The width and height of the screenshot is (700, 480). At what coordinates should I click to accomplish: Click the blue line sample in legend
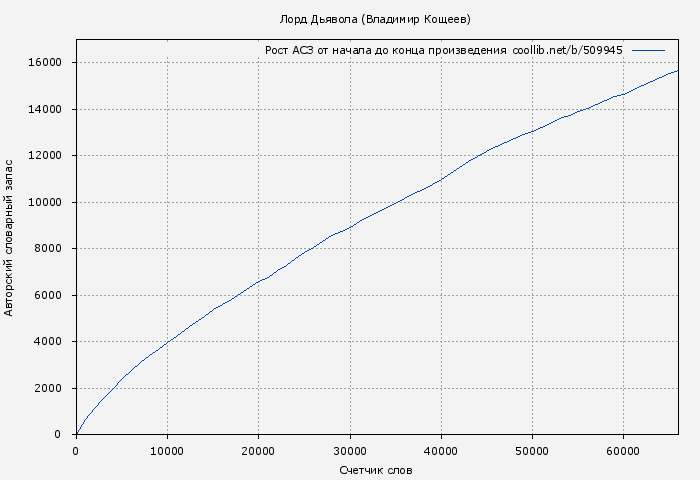pyautogui.click(x=648, y=50)
